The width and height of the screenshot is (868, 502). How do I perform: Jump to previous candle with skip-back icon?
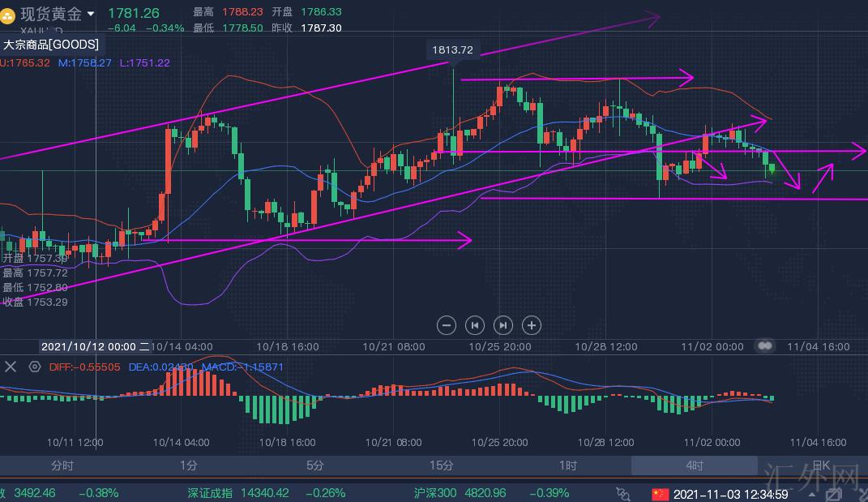pos(475,325)
